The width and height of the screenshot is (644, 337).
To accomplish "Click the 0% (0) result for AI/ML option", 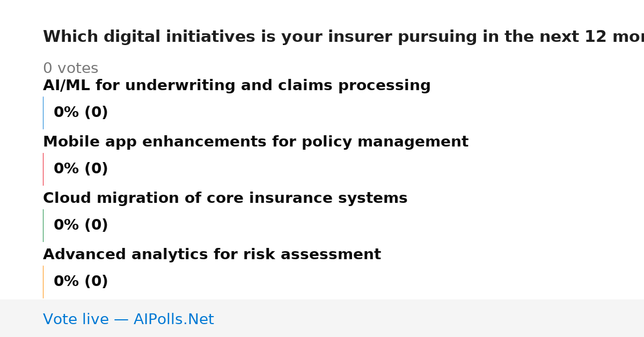I will pyautogui.click(x=80, y=113).
